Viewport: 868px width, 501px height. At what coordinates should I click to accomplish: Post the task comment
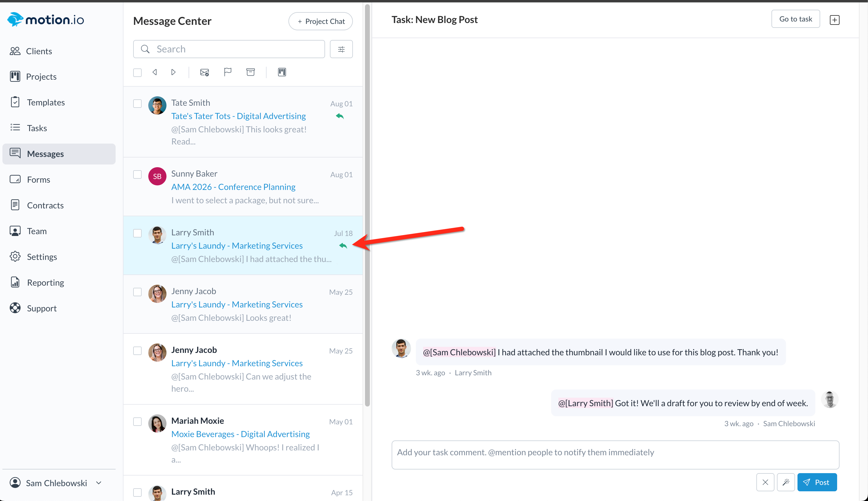[x=817, y=483]
